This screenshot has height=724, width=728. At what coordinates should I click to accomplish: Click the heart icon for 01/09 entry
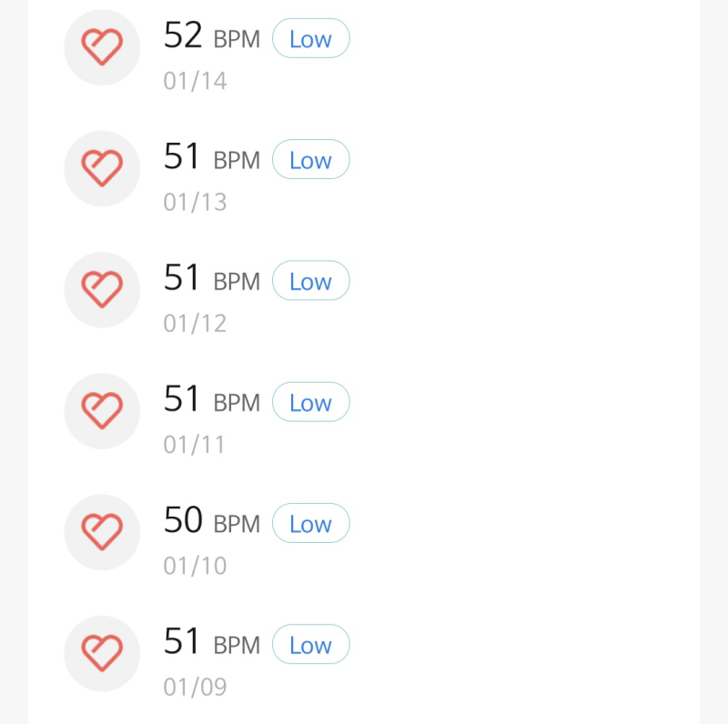102,653
